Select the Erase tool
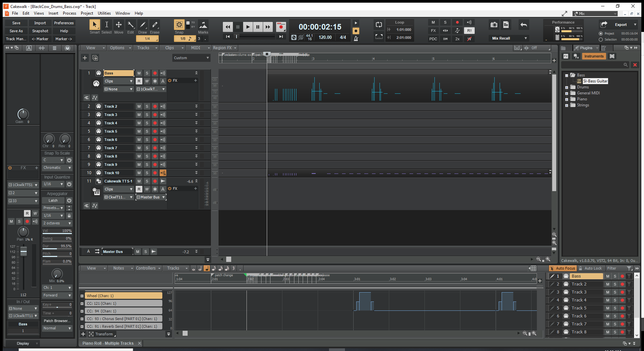This screenshot has height=351, width=644. (155, 25)
